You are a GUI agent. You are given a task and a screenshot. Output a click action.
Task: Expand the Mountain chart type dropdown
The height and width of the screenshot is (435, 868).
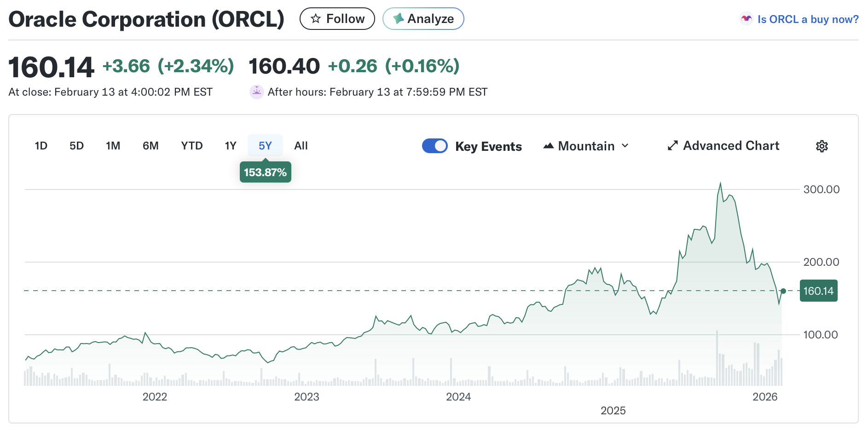click(586, 146)
